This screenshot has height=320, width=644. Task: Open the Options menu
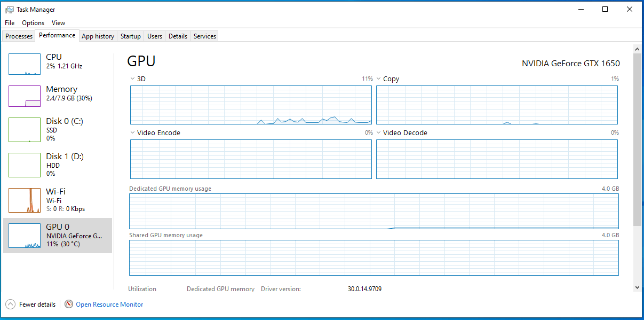coord(33,23)
